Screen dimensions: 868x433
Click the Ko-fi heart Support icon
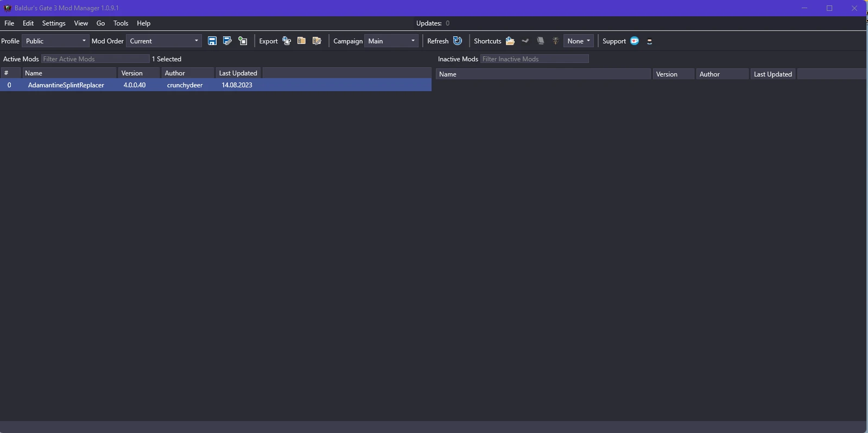[x=635, y=41]
